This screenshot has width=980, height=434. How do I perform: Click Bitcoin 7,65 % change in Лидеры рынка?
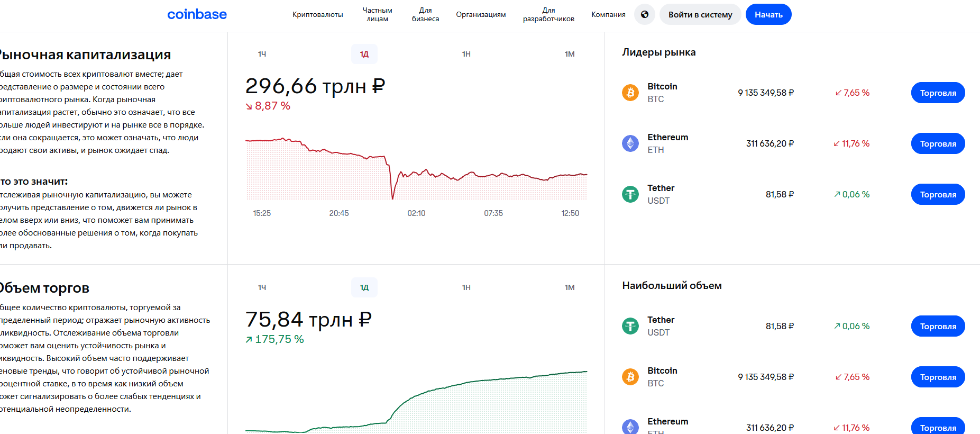(x=853, y=93)
